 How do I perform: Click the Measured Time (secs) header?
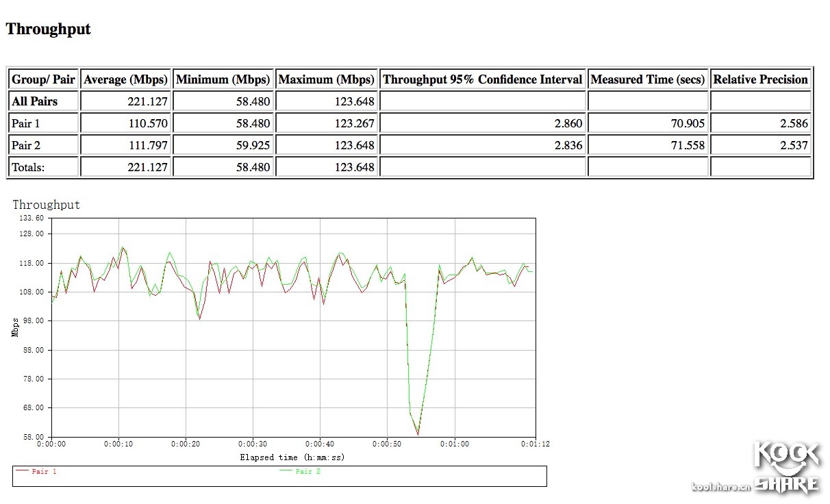[647, 79]
